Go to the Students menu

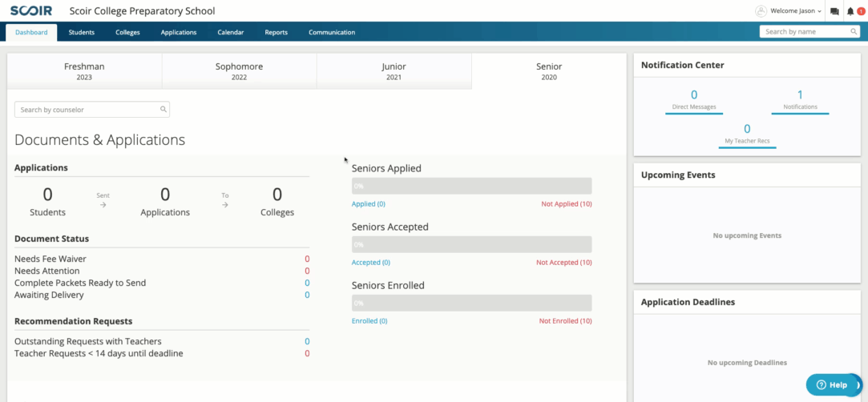82,32
